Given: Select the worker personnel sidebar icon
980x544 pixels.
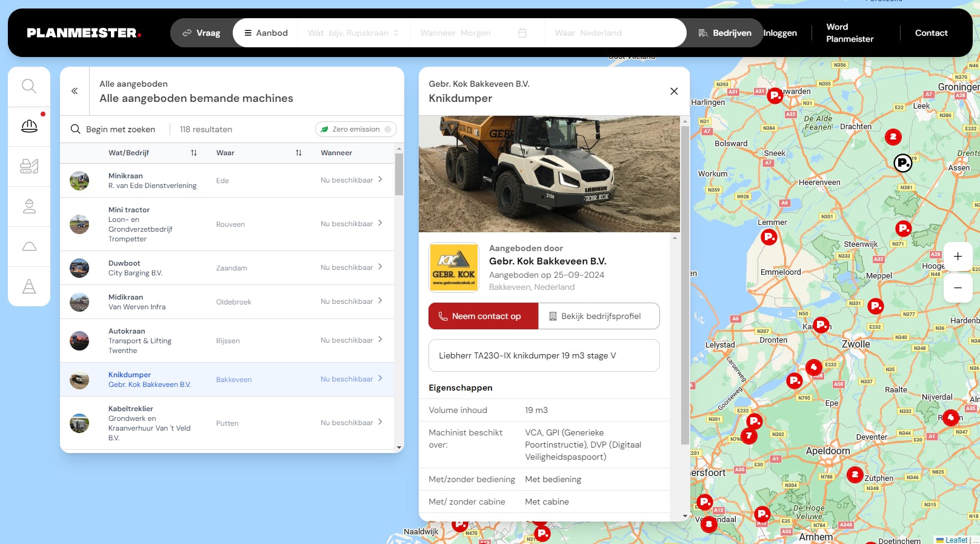Looking at the screenshot, I should [29, 206].
